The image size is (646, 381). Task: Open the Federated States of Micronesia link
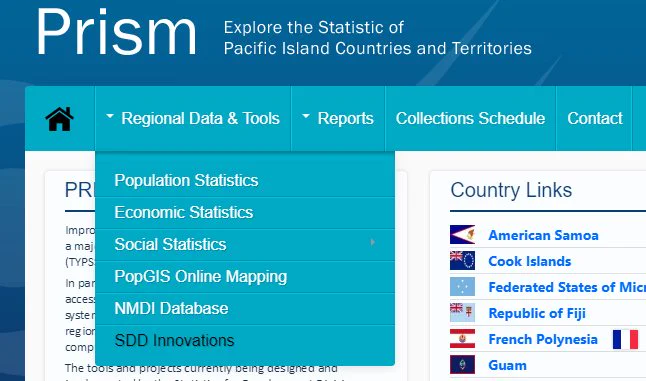point(567,287)
